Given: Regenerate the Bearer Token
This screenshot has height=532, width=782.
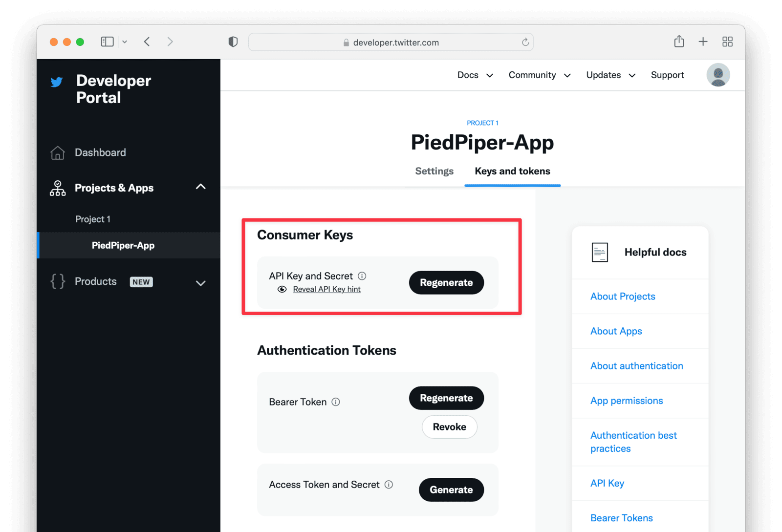Looking at the screenshot, I should tap(446, 398).
